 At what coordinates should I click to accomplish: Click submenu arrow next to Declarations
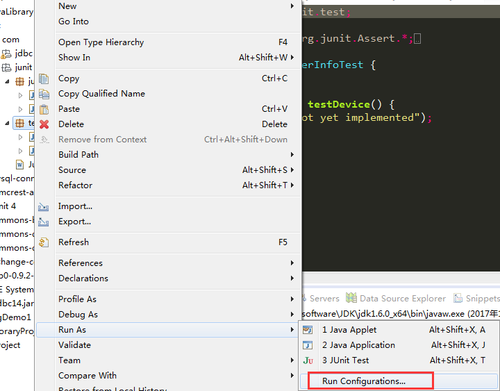292,278
